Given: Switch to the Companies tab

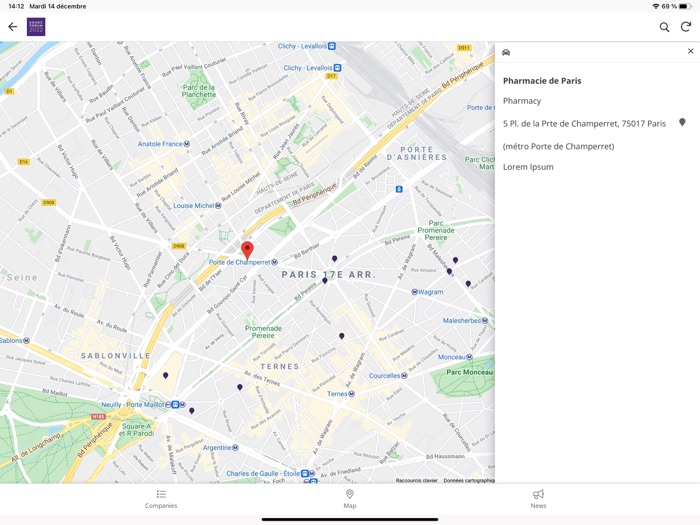Looking at the screenshot, I should pos(161,499).
